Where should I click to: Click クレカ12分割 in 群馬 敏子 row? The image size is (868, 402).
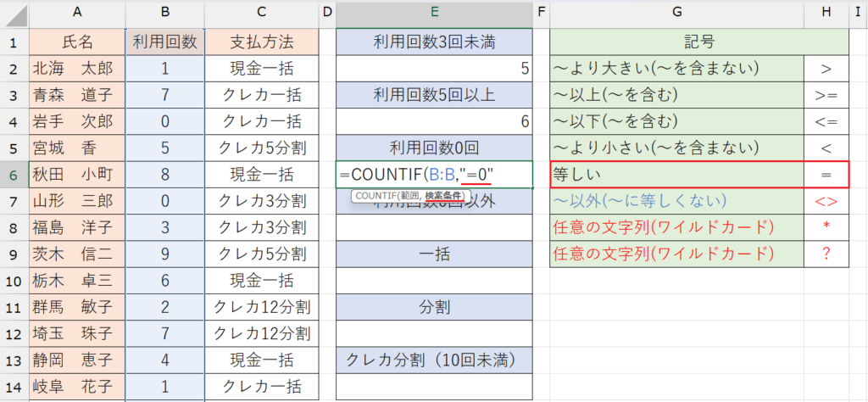tap(262, 308)
